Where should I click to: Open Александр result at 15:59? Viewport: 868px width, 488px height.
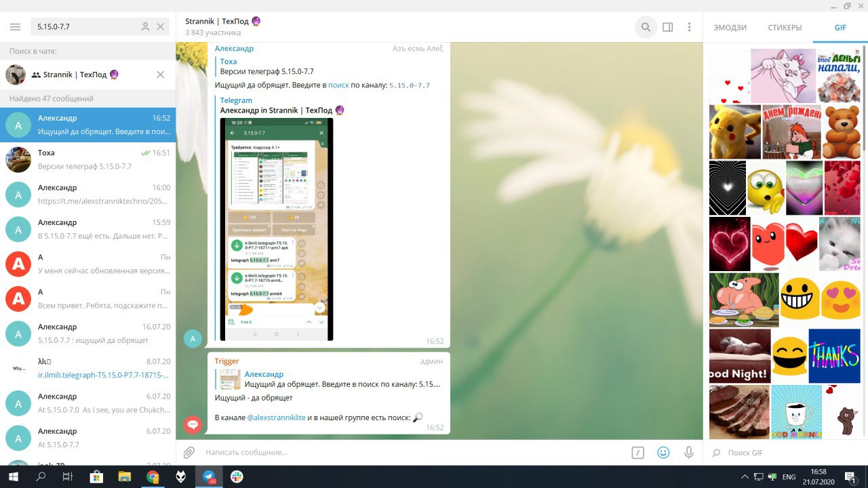(x=88, y=229)
